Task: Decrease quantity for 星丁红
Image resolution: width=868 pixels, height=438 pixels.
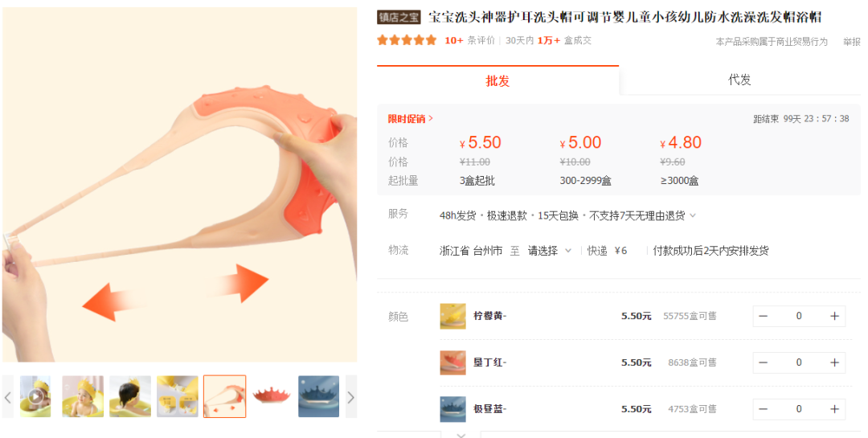Action: [764, 362]
